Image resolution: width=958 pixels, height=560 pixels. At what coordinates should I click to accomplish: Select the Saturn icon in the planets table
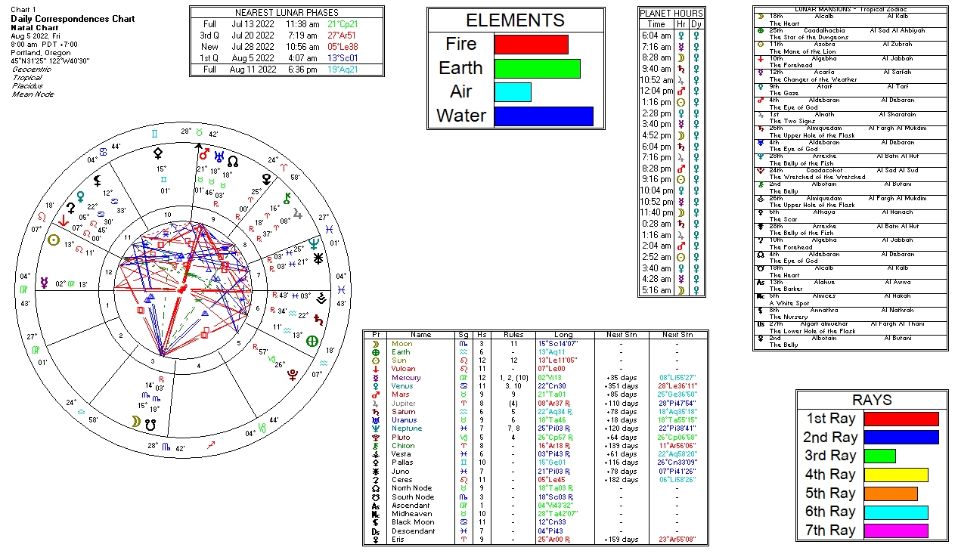point(377,411)
